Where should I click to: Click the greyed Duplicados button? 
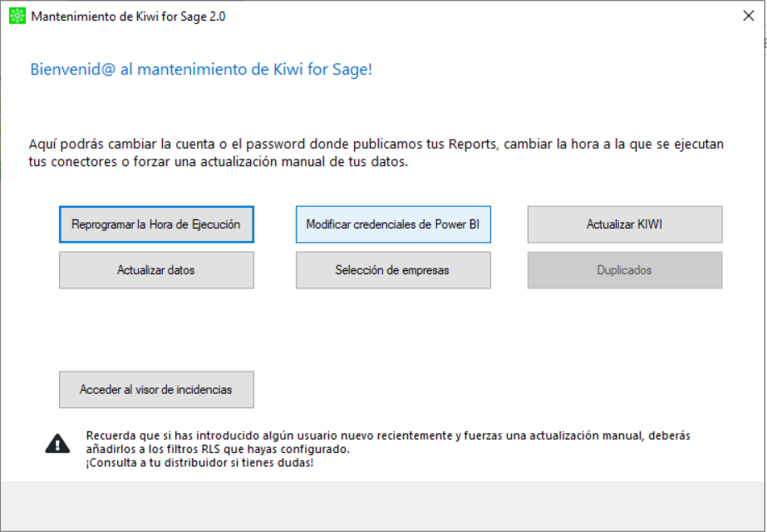tap(625, 270)
